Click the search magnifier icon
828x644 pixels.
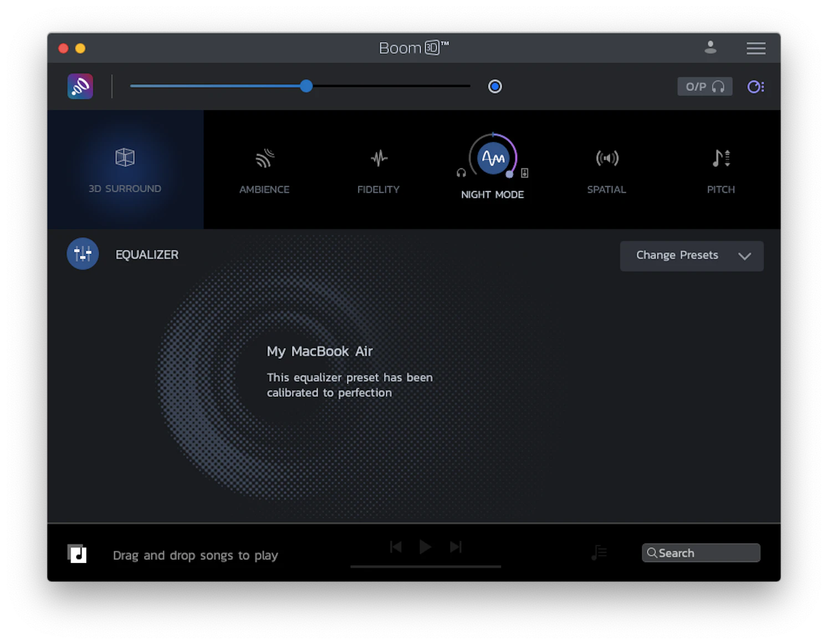pos(652,553)
